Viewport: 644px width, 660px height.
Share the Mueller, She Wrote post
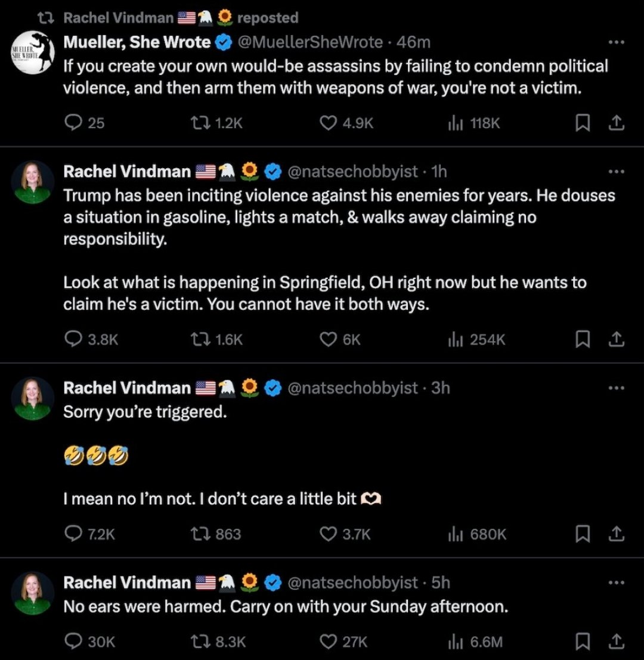(x=617, y=123)
